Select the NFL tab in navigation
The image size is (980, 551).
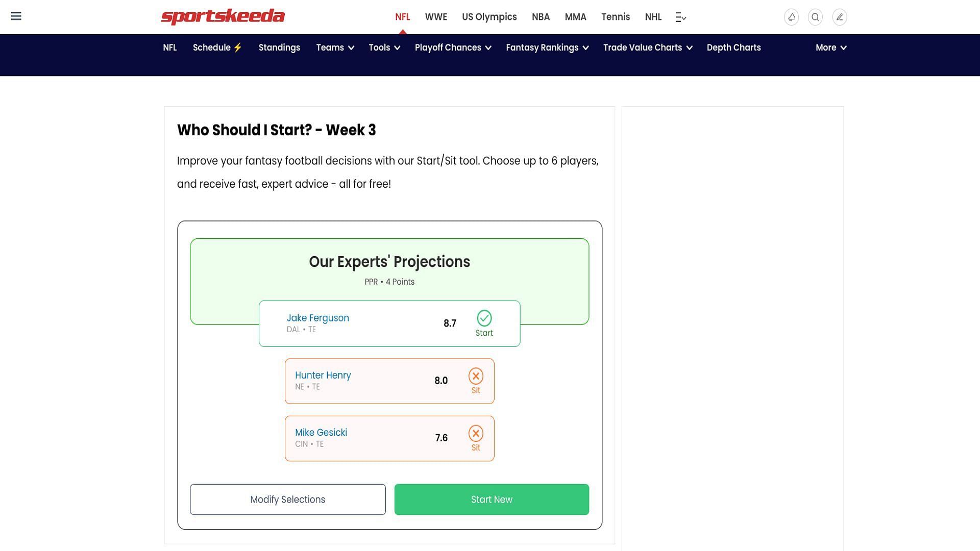(402, 17)
